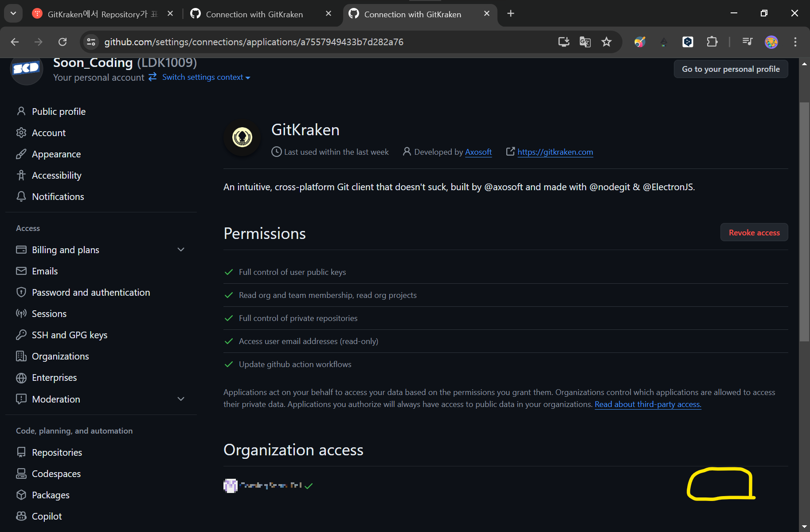The height and width of the screenshot is (532, 810).
Task: Open Codespaces settings
Action: pyautogui.click(x=56, y=473)
